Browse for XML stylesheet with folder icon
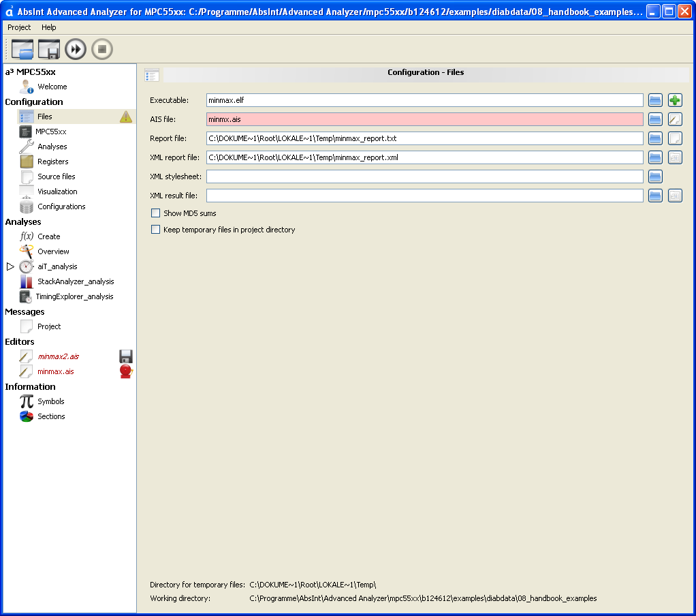Viewport: 696px width, 616px height. pyautogui.click(x=655, y=176)
